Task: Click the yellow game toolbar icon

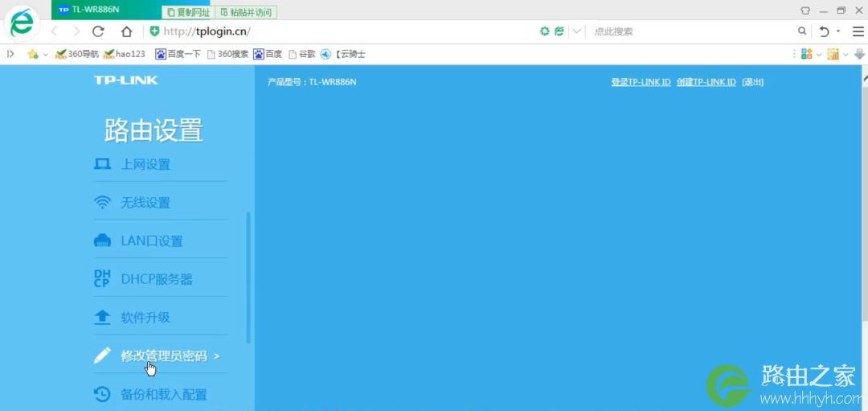Action: (x=833, y=54)
